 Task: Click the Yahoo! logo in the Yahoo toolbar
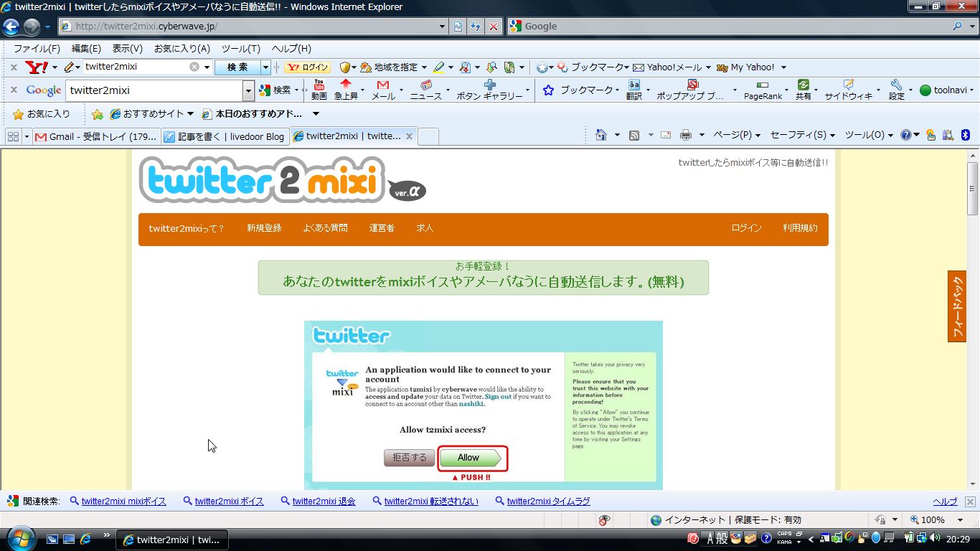click(x=37, y=67)
